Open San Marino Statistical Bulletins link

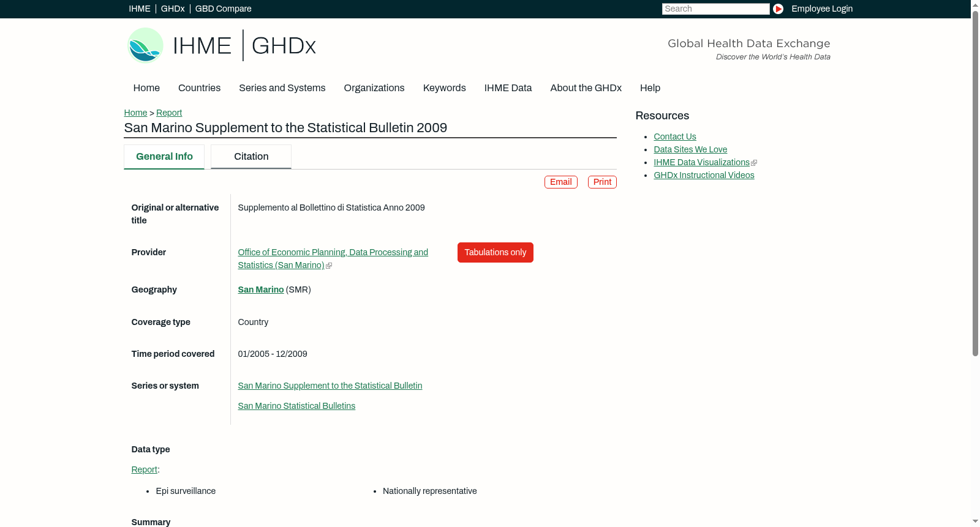[x=296, y=406]
